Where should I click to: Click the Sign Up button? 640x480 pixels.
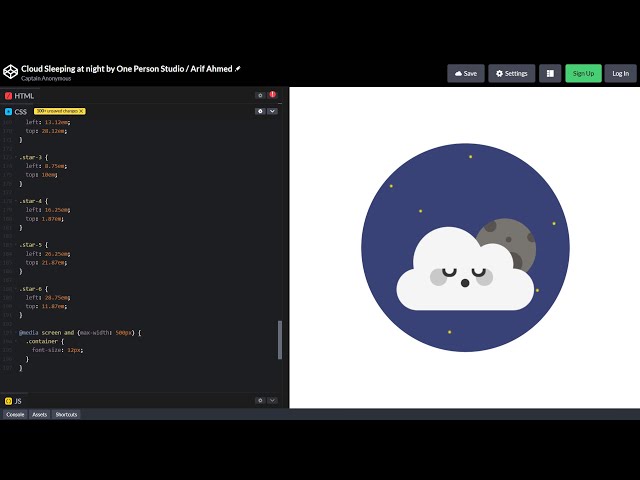click(x=583, y=73)
